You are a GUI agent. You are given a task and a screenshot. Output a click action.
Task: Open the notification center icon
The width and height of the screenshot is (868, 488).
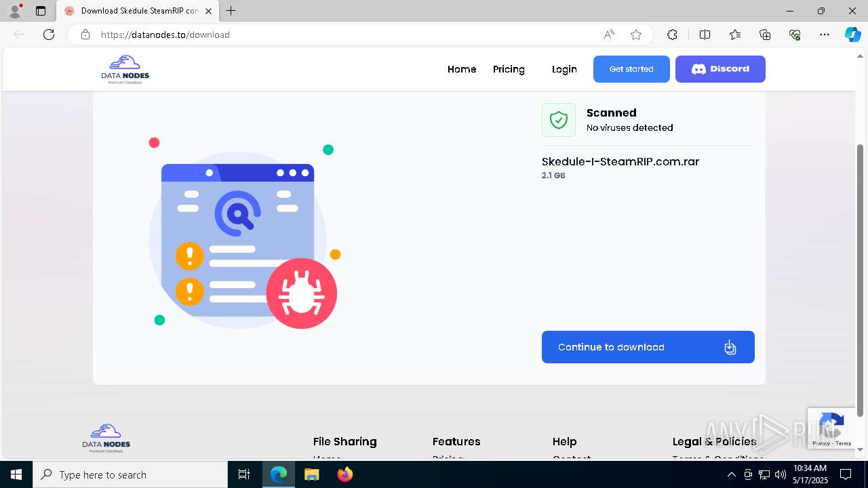pos(846,474)
